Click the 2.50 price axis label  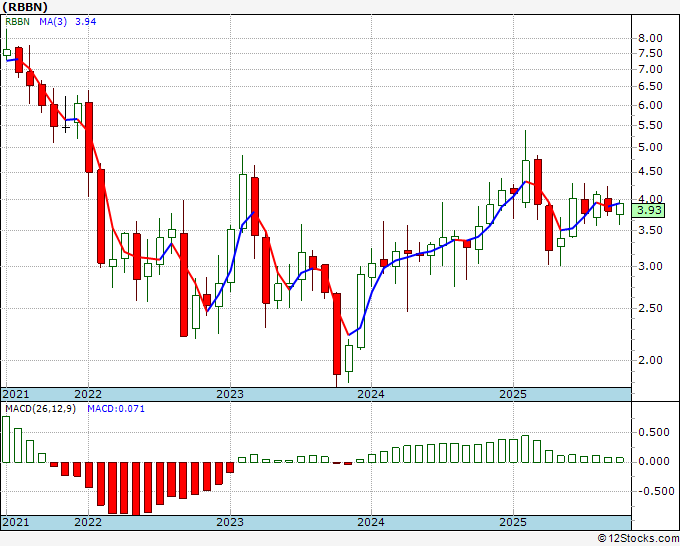point(650,308)
